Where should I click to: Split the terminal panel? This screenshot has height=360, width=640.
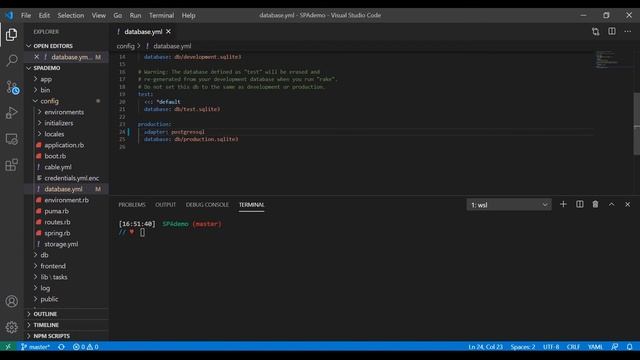tap(580, 204)
